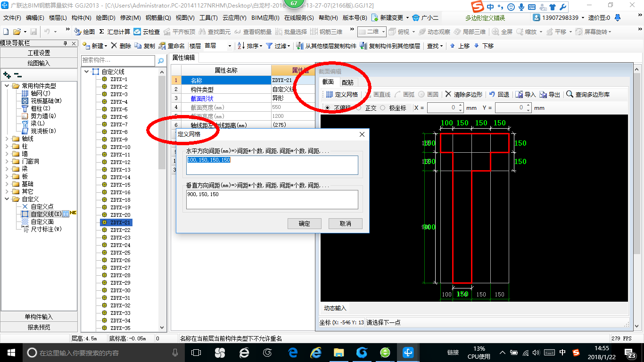This screenshot has width=644, height=362.
Task: Open Edge browser from the taskbar
Action: coord(293,352)
